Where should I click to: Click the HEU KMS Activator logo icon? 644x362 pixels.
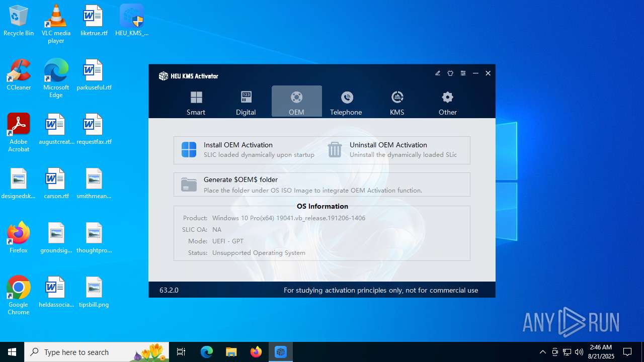coord(163,76)
